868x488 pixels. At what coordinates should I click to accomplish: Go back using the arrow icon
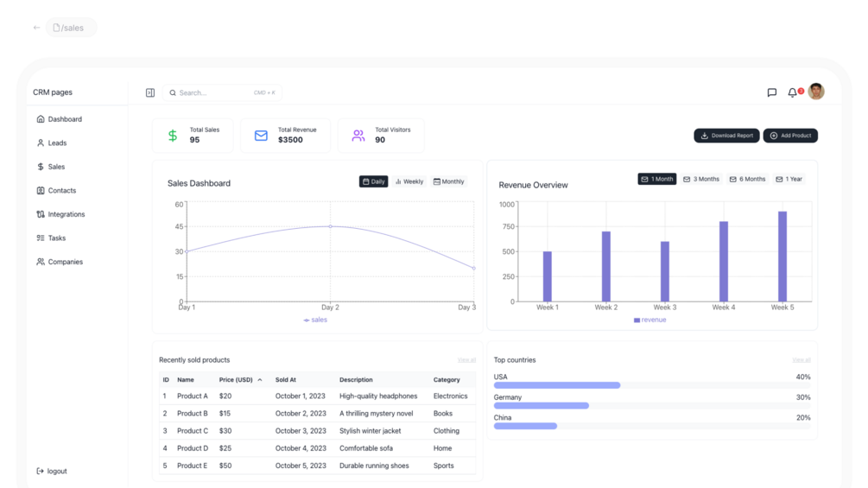(36, 28)
